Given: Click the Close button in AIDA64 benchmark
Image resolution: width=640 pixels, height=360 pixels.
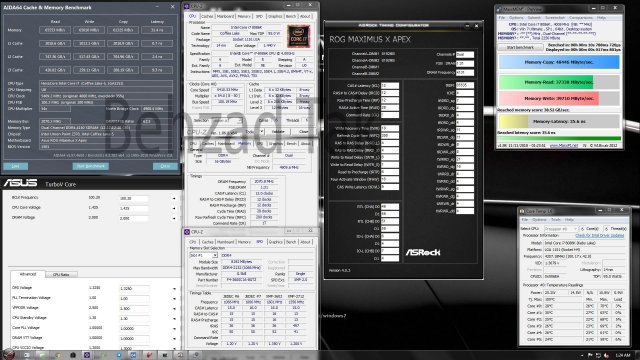Looking at the screenshot, I should [165, 166].
